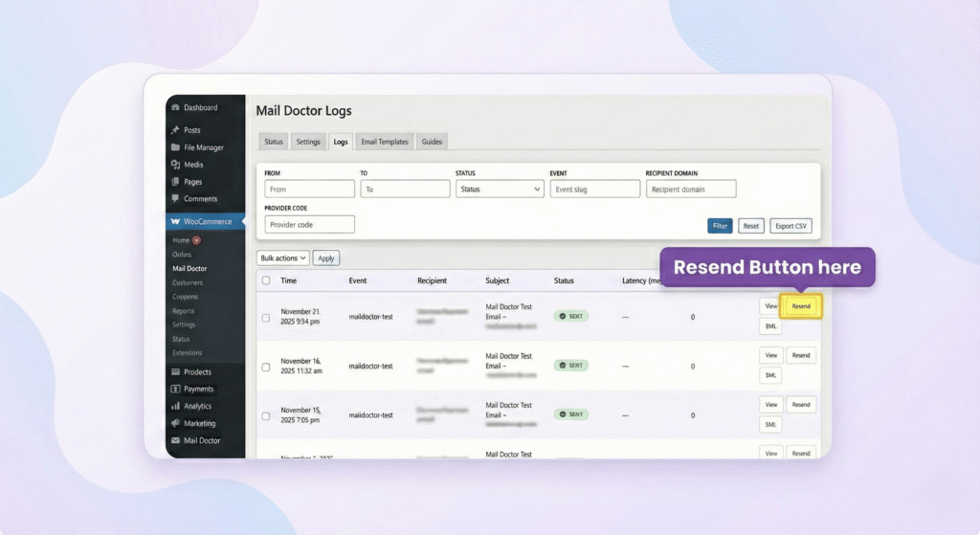Image resolution: width=980 pixels, height=535 pixels.
Task: Check the November 16 log row checkbox
Action: point(266,366)
